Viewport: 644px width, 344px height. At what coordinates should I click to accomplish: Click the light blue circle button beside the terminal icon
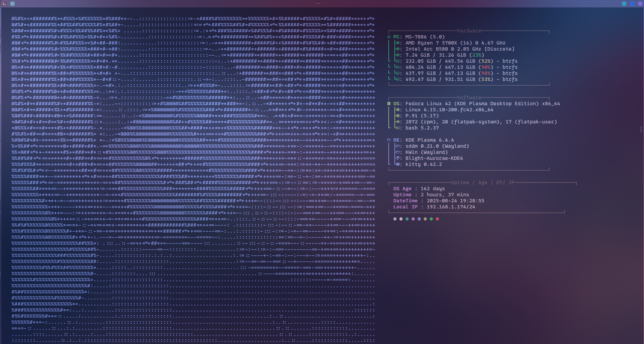click(12, 4)
